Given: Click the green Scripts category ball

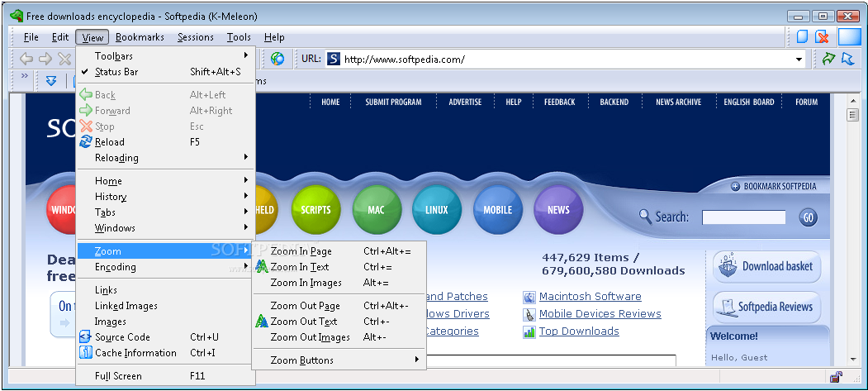Looking at the screenshot, I should click(x=315, y=210).
